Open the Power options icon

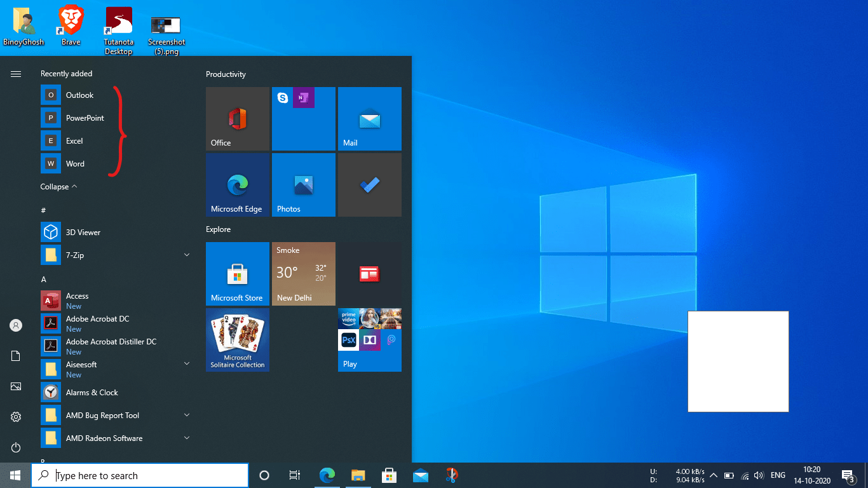click(16, 447)
